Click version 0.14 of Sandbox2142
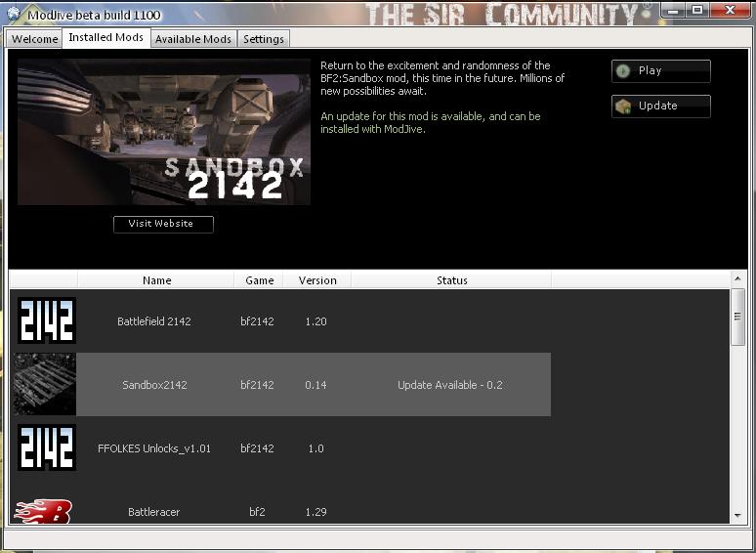Image resolution: width=756 pixels, height=553 pixels. pos(315,385)
